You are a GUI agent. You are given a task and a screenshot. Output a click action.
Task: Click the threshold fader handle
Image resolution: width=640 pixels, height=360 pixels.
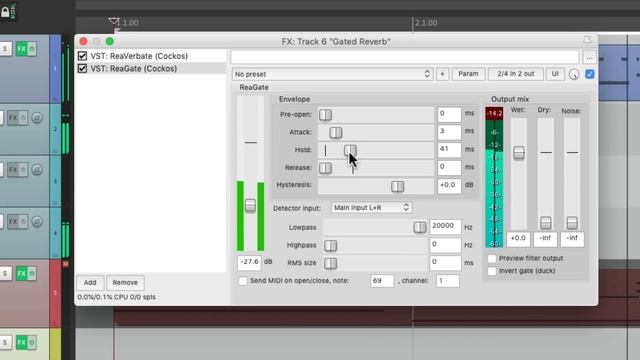(250, 205)
